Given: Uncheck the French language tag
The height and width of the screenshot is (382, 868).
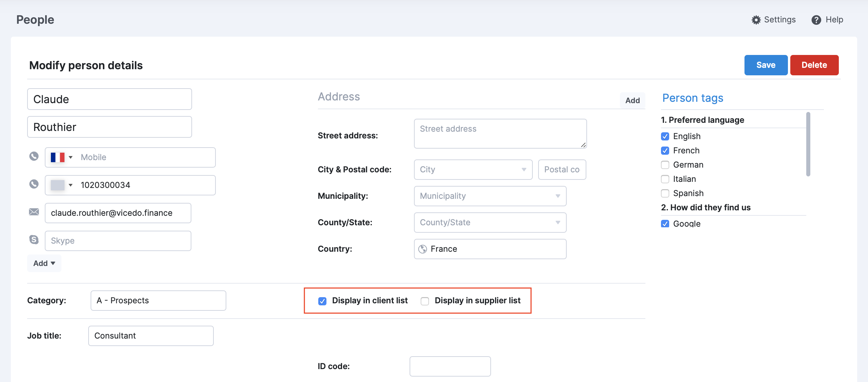Looking at the screenshot, I should click(665, 151).
